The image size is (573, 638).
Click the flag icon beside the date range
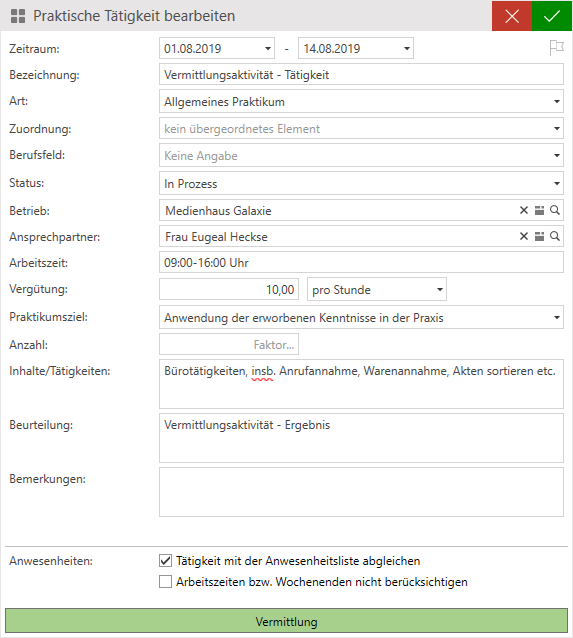(x=556, y=48)
